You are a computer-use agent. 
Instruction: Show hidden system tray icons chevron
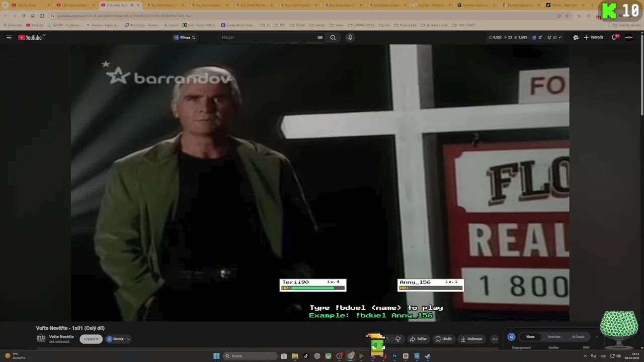[x=585, y=356]
